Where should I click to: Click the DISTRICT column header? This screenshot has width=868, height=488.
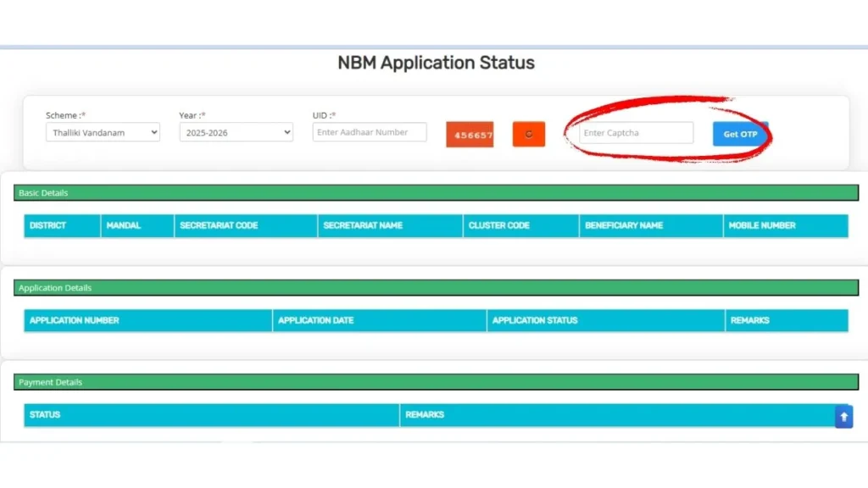[62, 225]
